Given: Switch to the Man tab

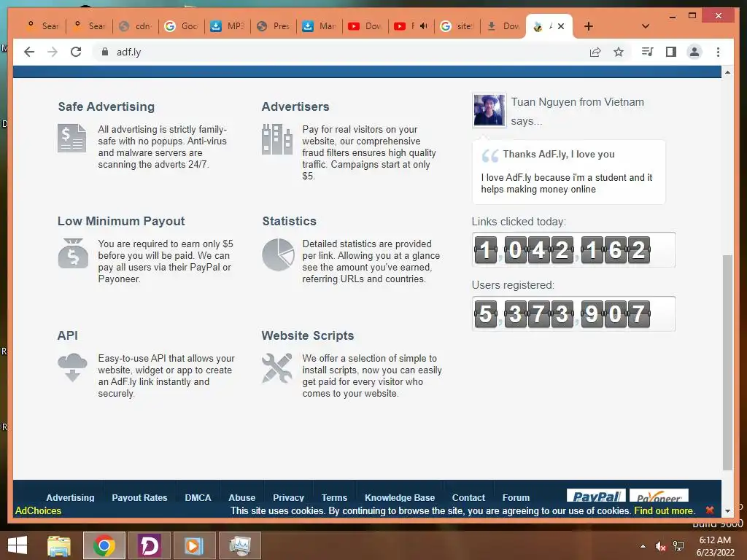Looking at the screenshot, I should click(320, 26).
